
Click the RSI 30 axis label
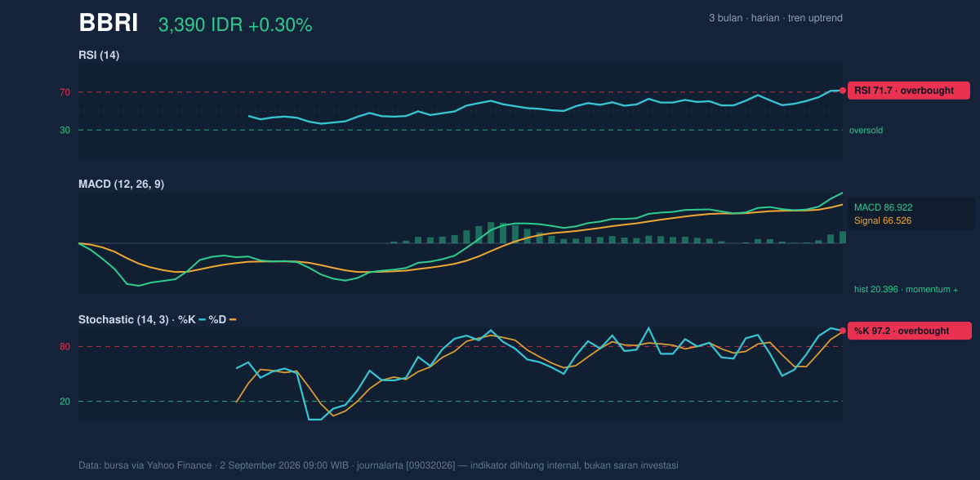point(65,130)
